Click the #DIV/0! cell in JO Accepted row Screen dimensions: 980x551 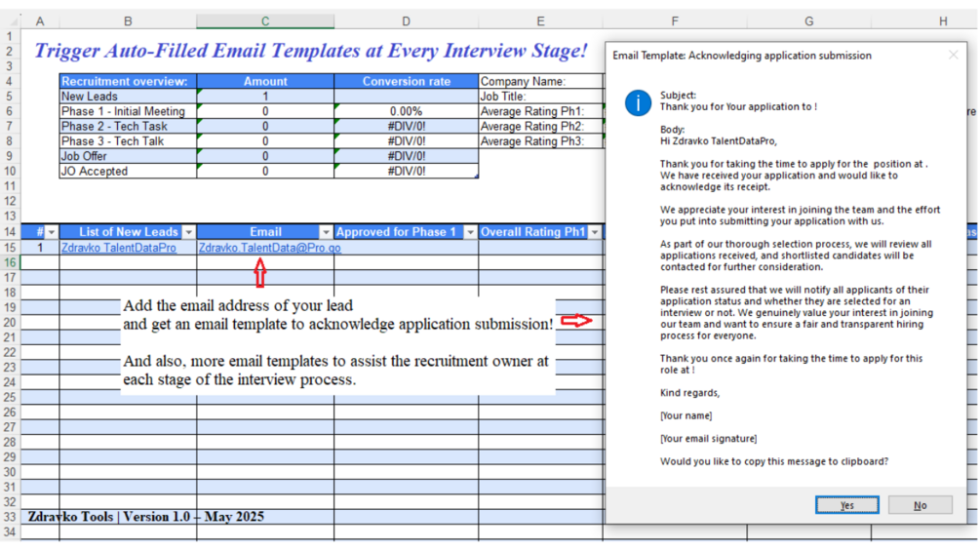[x=407, y=172]
